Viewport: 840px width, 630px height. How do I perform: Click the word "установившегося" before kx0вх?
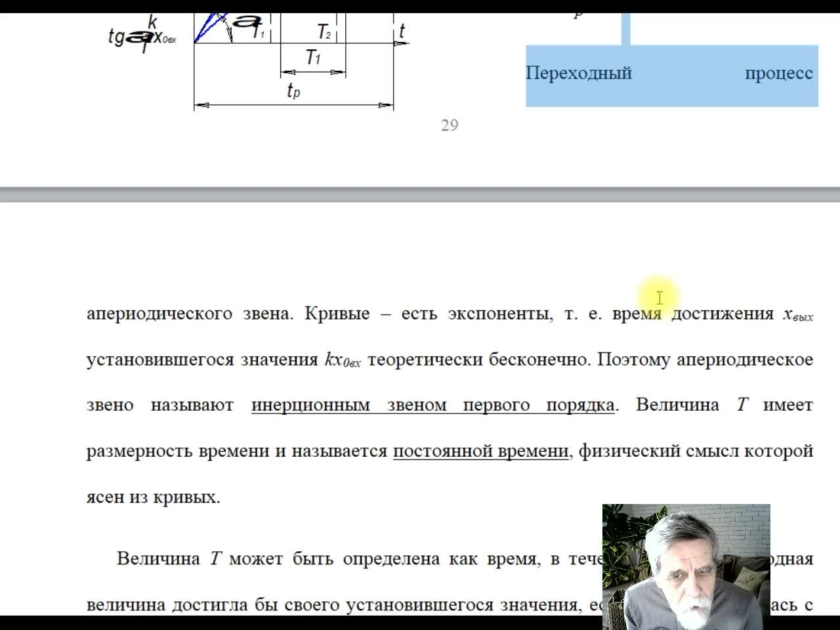(160, 360)
